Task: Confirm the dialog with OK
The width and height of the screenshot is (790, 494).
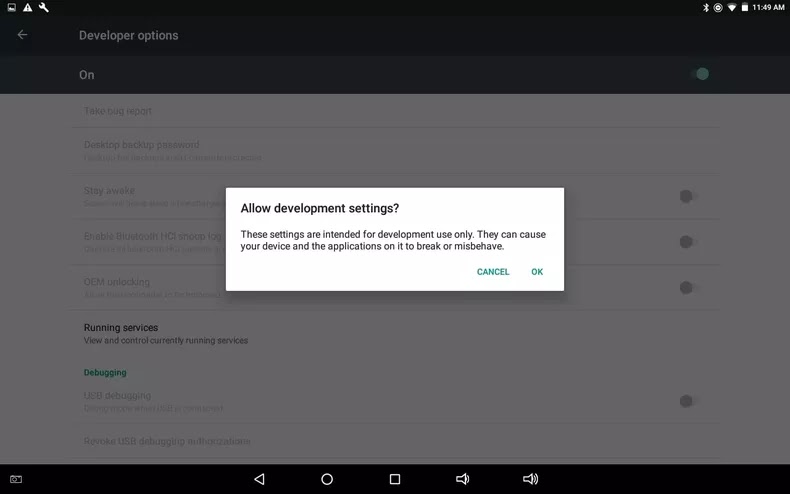Action: click(x=537, y=272)
